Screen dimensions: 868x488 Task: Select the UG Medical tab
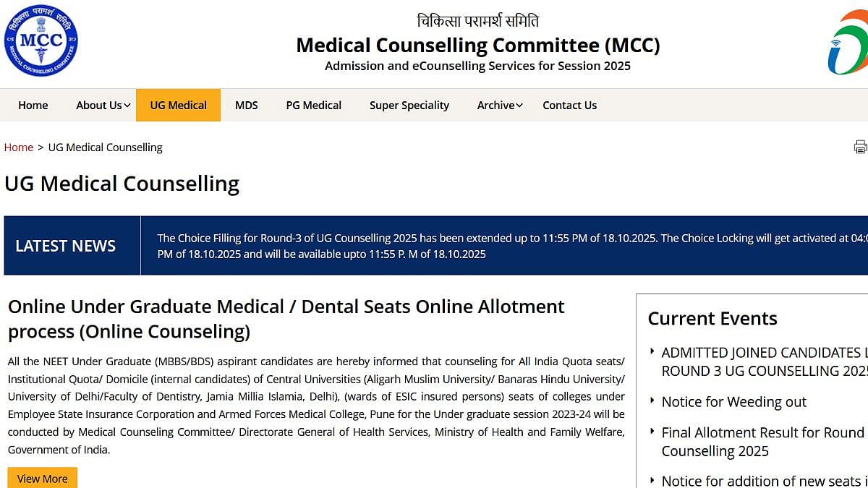pyautogui.click(x=178, y=106)
